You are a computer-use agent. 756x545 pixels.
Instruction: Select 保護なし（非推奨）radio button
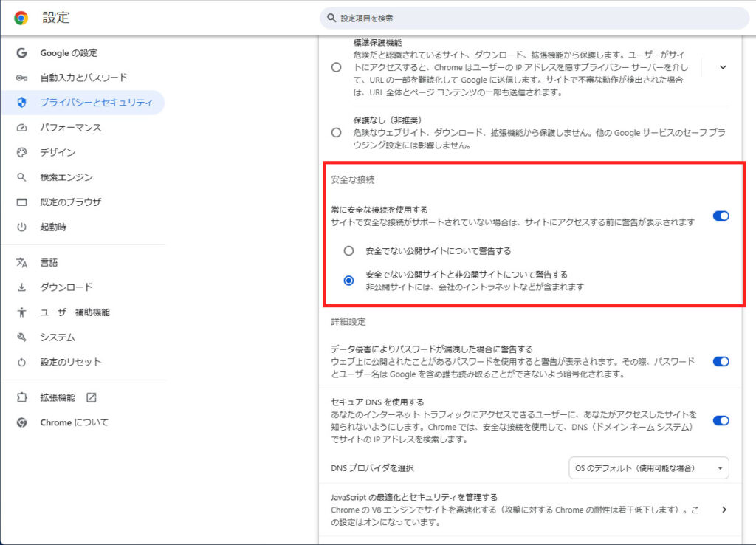point(337,133)
